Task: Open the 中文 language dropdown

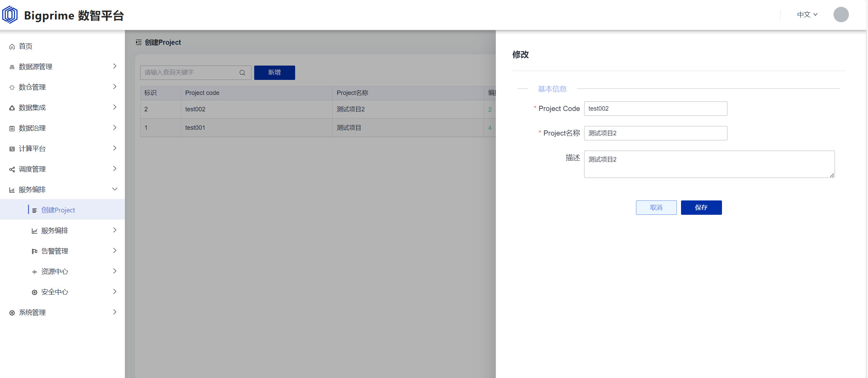Action: point(807,15)
